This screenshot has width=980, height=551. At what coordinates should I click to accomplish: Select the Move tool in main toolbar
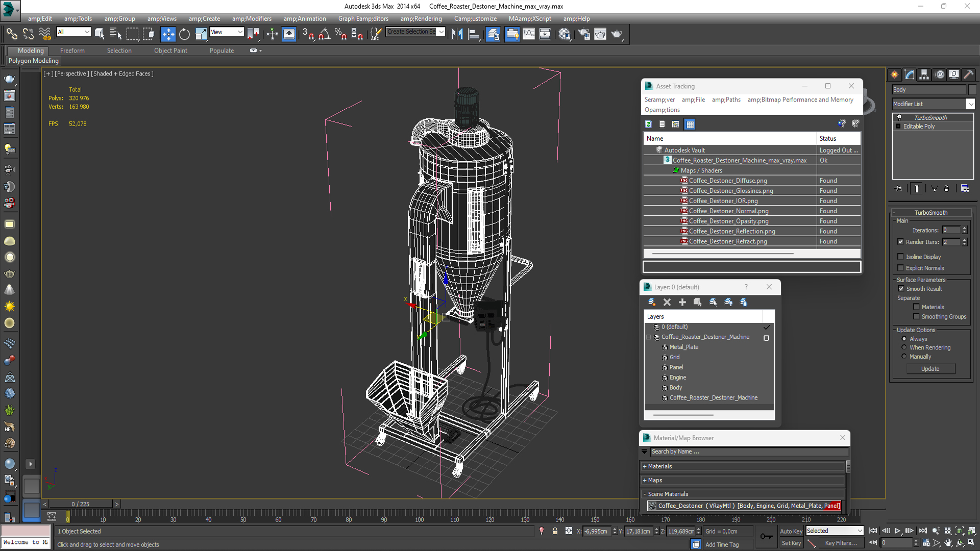click(168, 34)
